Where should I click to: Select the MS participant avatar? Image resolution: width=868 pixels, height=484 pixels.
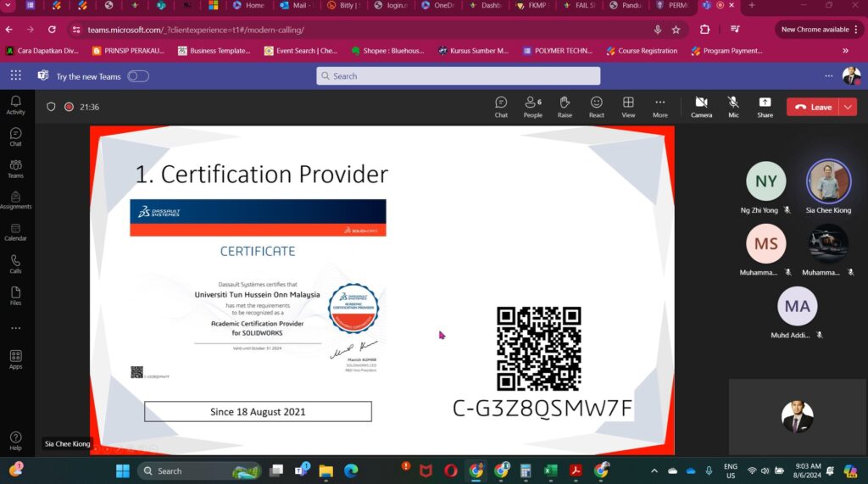click(766, 243)
